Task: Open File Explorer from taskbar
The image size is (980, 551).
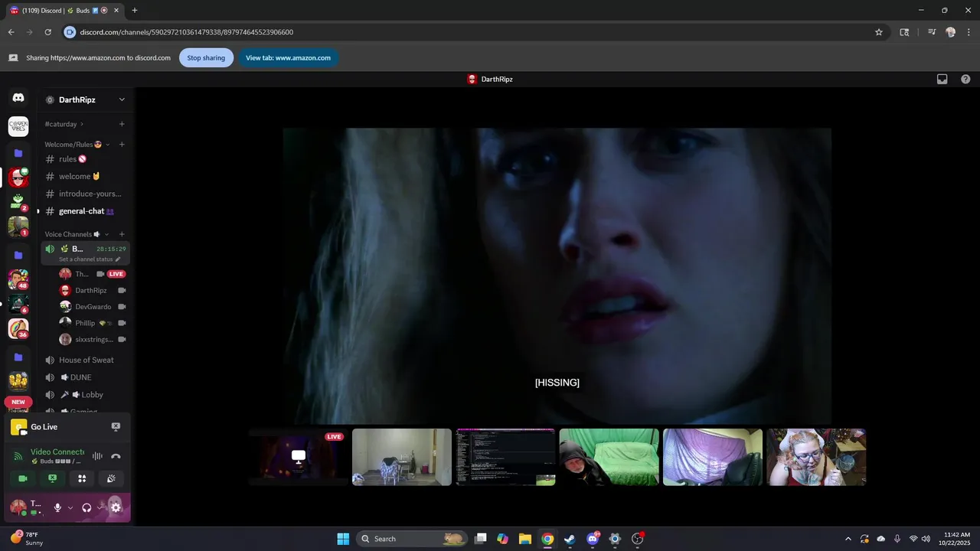Action: point(524,539)
